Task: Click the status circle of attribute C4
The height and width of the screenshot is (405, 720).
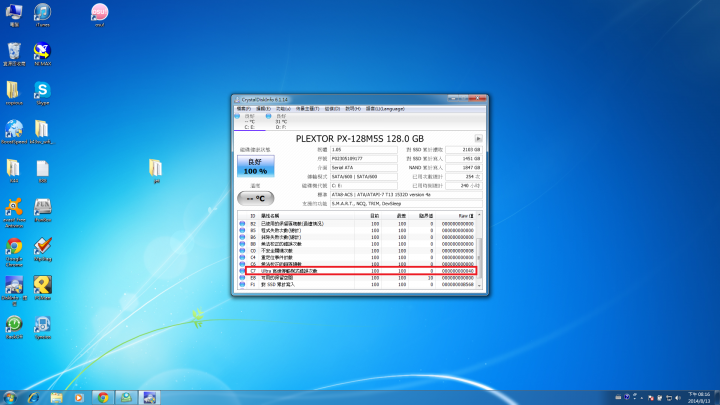Action: click(242, 258)
